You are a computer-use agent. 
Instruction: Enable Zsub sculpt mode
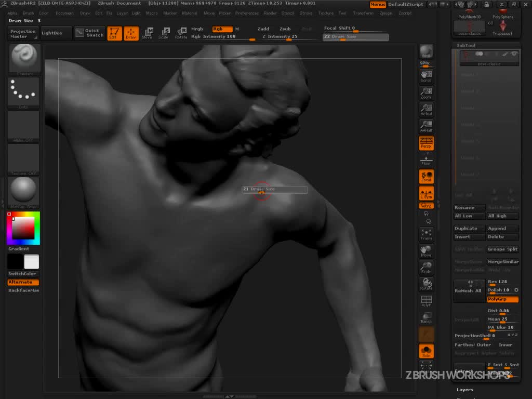pos(285,29)
